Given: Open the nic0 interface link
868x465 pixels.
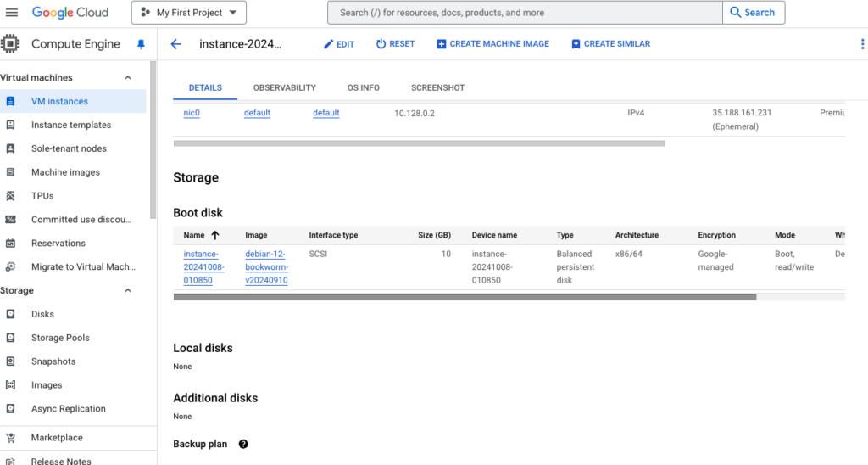Looking at the screenshot, I should point(192,113).
